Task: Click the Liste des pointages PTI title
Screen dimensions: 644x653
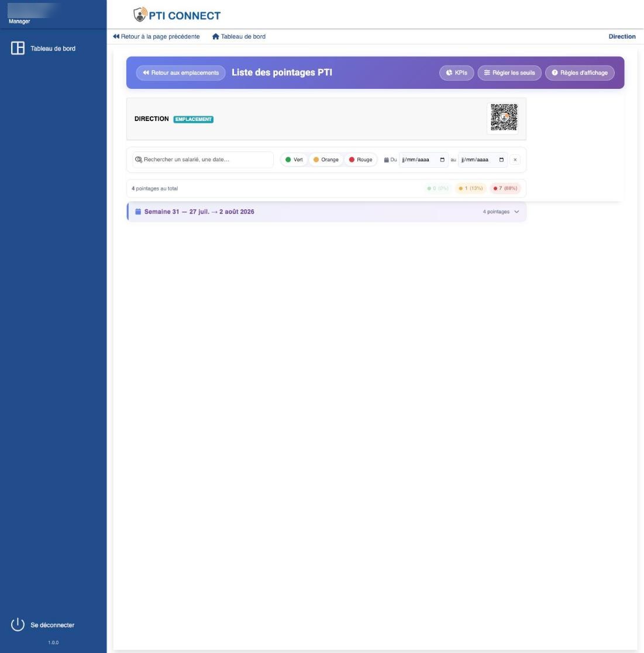Action: (x=281, y=72)
